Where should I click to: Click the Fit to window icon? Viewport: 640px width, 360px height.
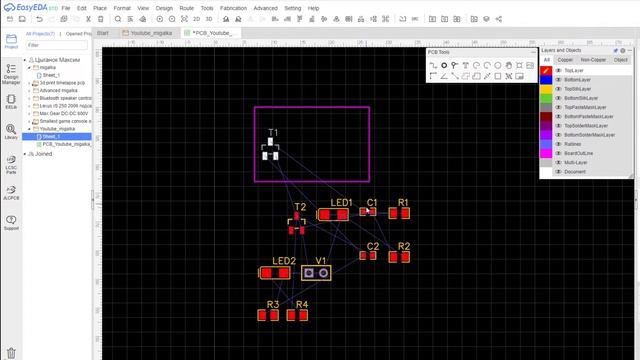pyautogui.click(x=184, y=19)
